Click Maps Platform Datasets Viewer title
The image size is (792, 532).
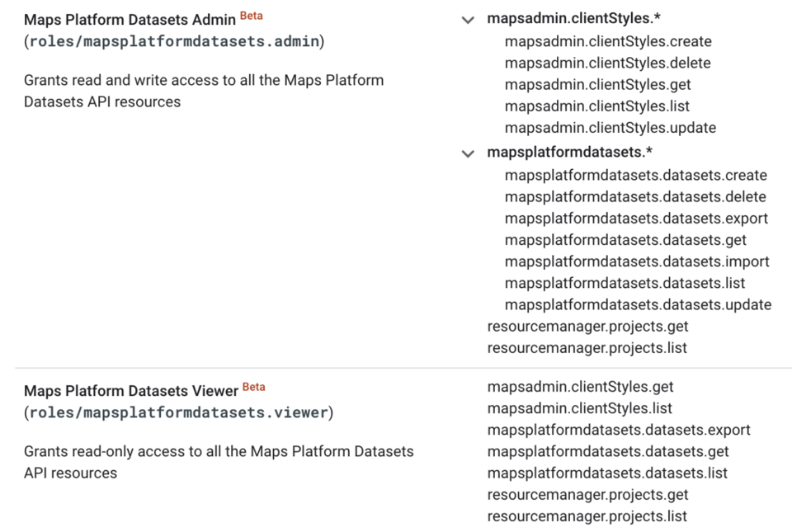coord(131,391)
